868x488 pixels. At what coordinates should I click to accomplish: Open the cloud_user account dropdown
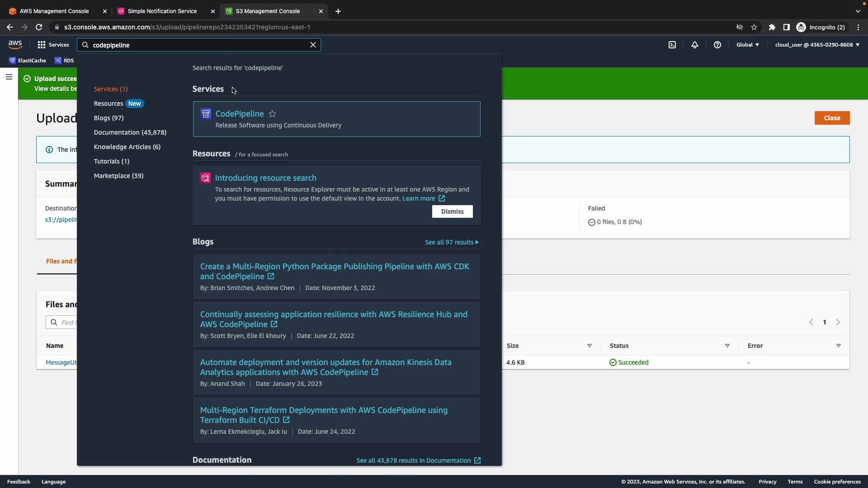click(817, 45)
